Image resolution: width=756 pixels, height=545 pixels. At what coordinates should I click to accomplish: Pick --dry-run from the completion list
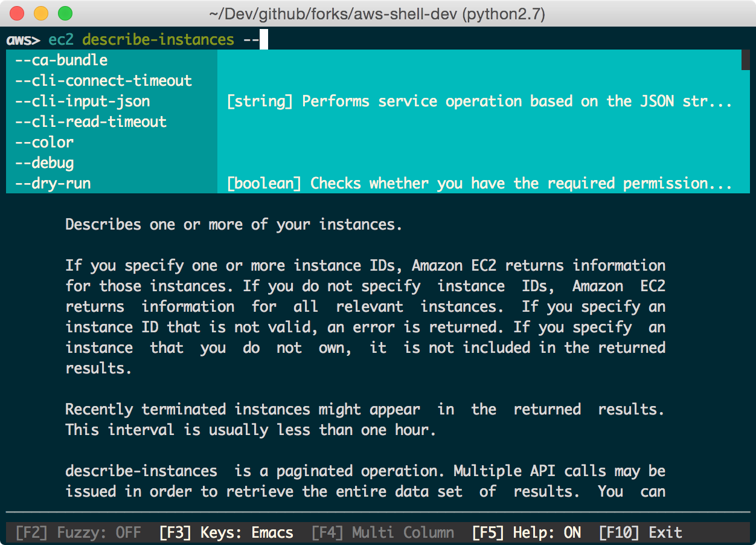point(111,183)
